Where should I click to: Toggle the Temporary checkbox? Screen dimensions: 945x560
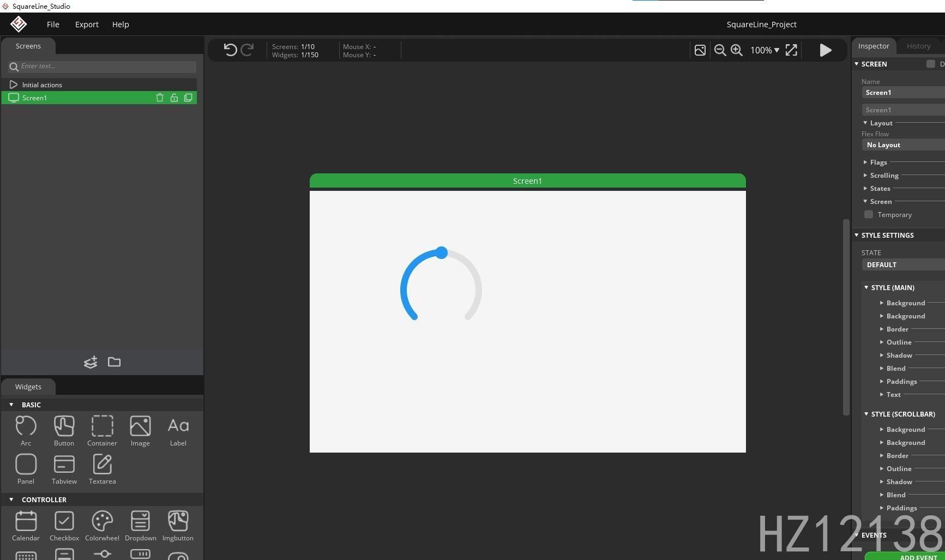[x=869, y=214]
